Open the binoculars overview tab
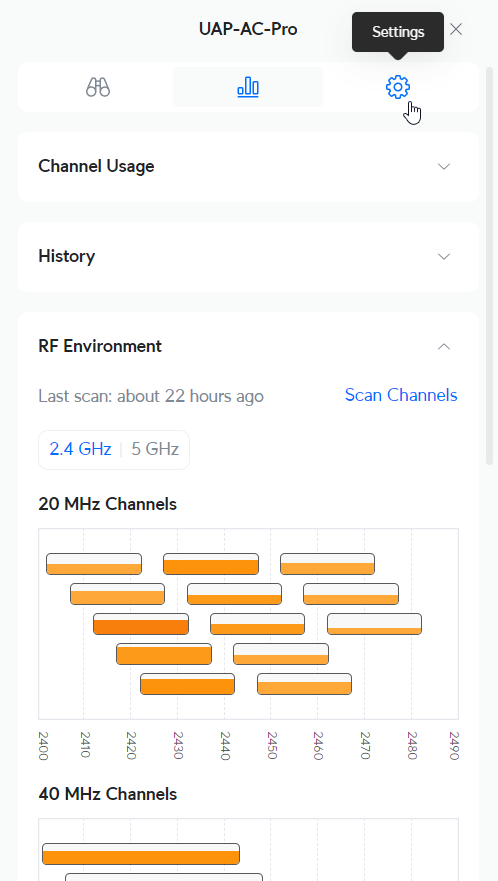The width and height of the screenshot is (498, 881). tap(98, 87)
